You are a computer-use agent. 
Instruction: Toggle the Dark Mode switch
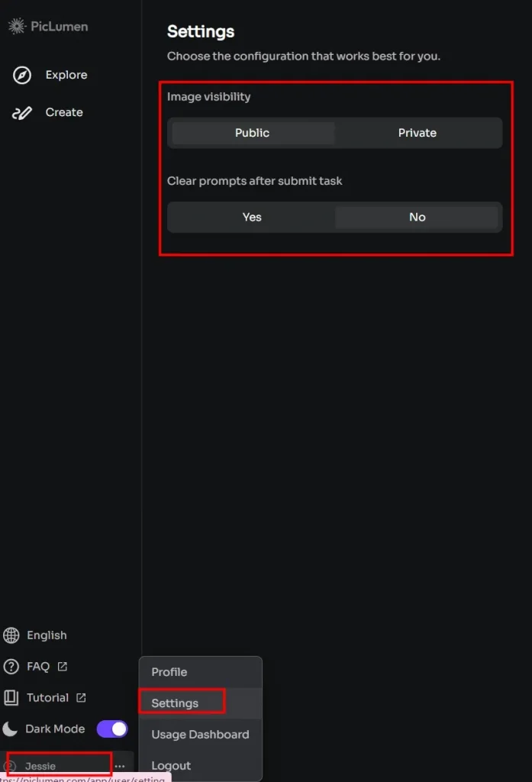(112, 729)
